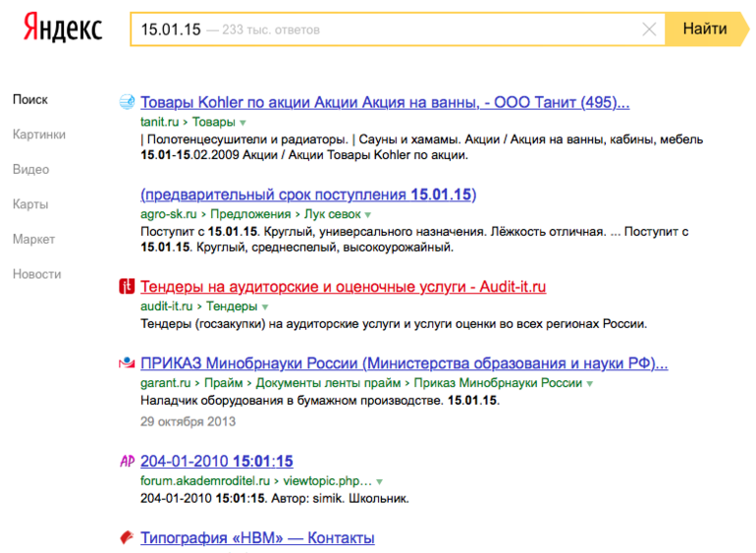Switch to Видео search

tap(30, 169)
